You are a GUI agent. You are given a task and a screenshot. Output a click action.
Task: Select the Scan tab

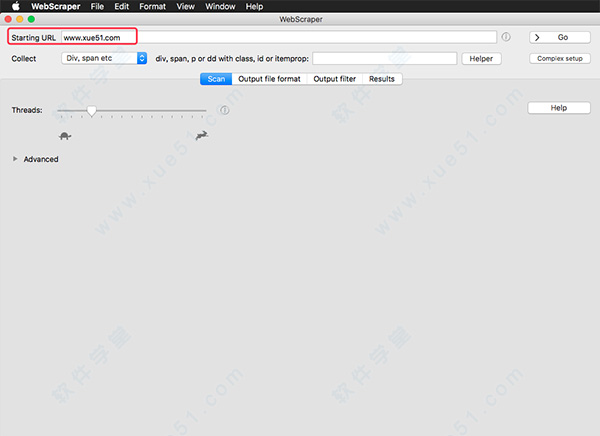point(216,79)
